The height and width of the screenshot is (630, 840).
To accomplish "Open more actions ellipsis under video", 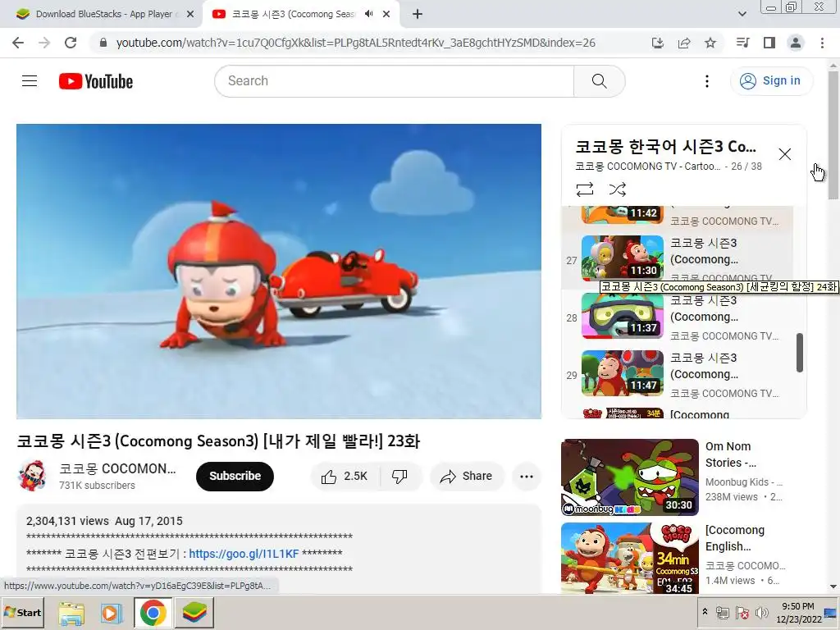I will coord(526,477).
